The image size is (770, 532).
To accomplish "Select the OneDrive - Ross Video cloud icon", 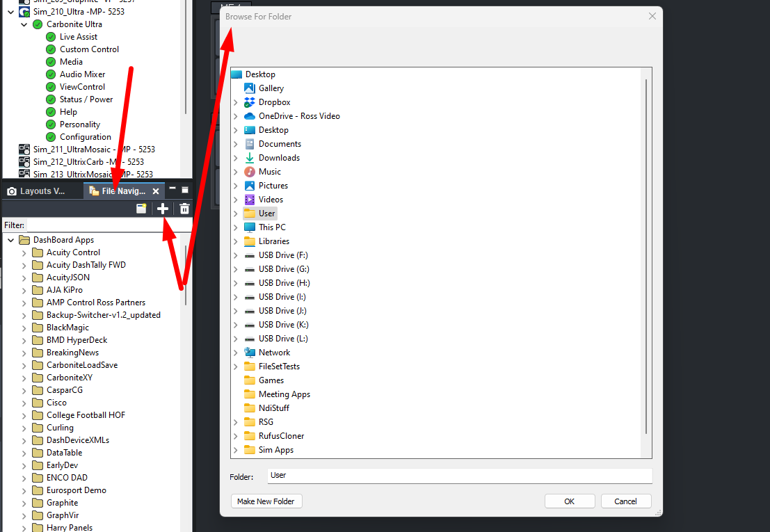I will point(250,116).
